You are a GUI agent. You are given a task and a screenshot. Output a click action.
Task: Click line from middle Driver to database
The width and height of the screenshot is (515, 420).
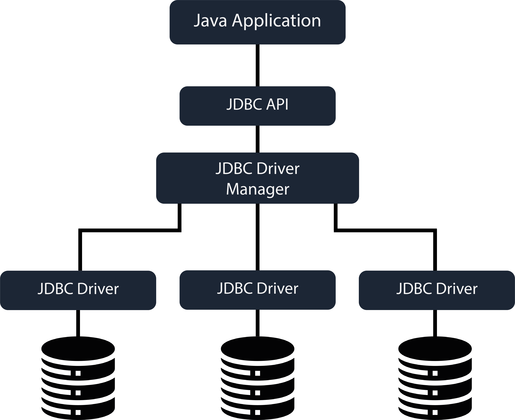click(258, 323)
